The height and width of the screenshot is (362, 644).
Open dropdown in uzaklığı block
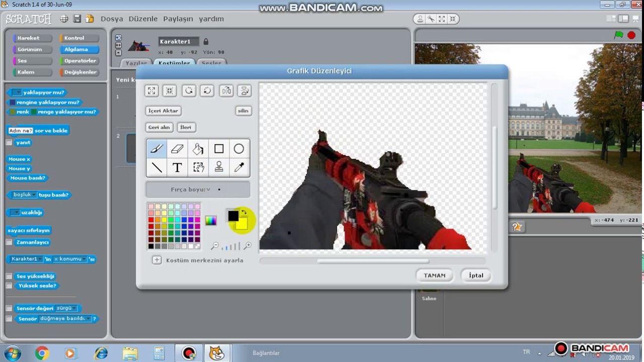(15, 212)
